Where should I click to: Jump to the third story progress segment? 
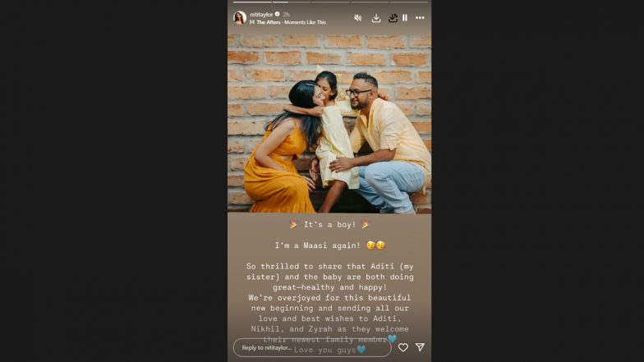[330, 2]
